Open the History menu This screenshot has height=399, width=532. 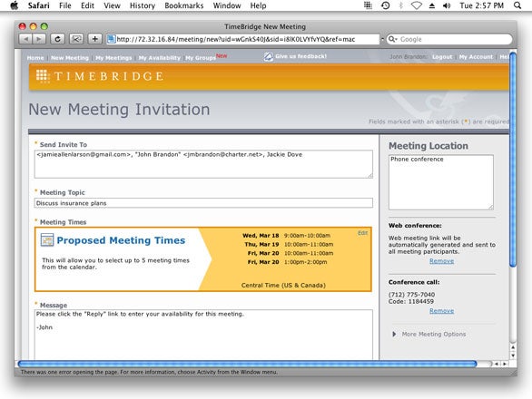pos(143,5)
